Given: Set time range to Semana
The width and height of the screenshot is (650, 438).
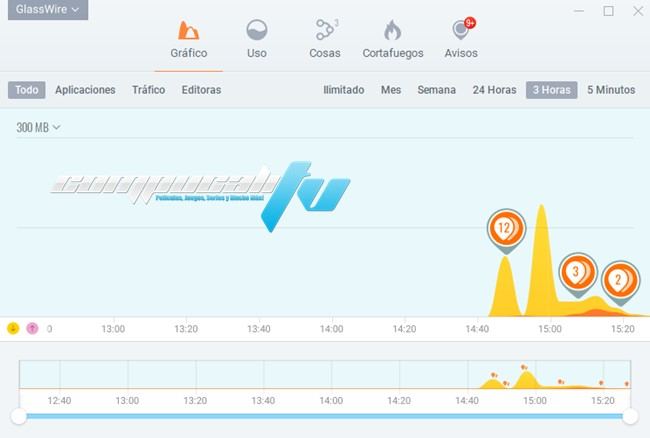Looking at the screenshot, I should tap(437, 90).
